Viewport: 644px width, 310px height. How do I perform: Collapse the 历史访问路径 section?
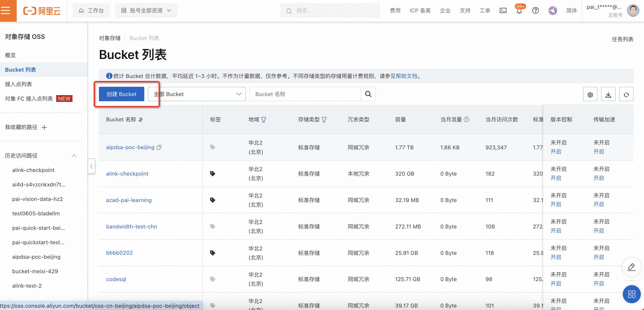[74, 156]
